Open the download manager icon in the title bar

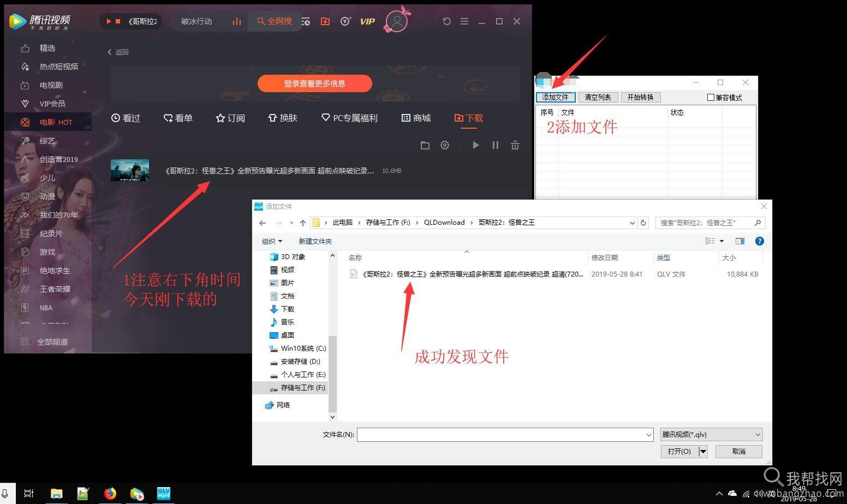point(325,21)
